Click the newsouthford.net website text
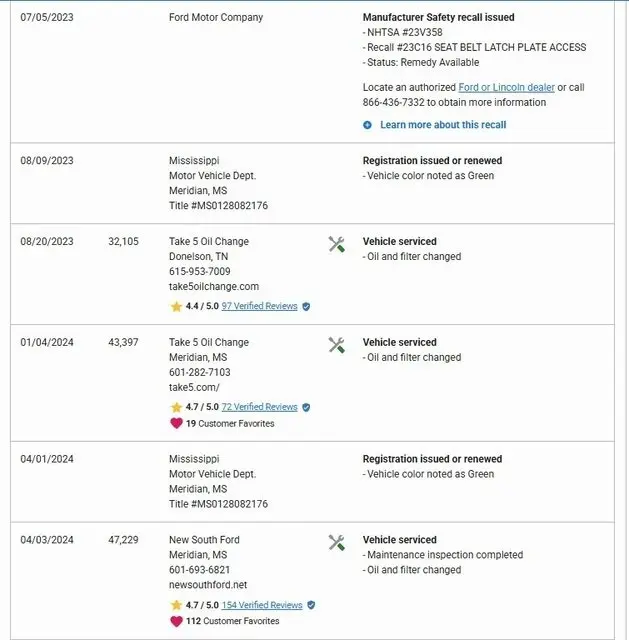 click(x=208, y=585)
